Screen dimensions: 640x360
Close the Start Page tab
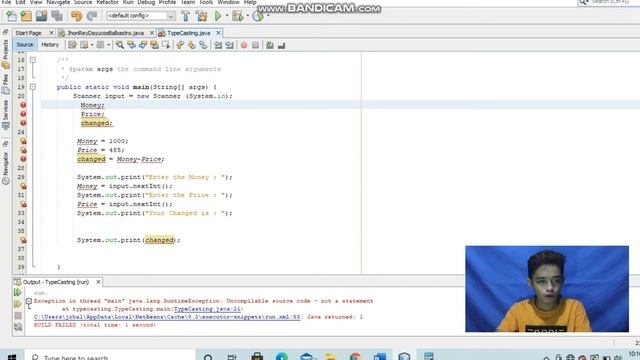[x=51, y=33]
